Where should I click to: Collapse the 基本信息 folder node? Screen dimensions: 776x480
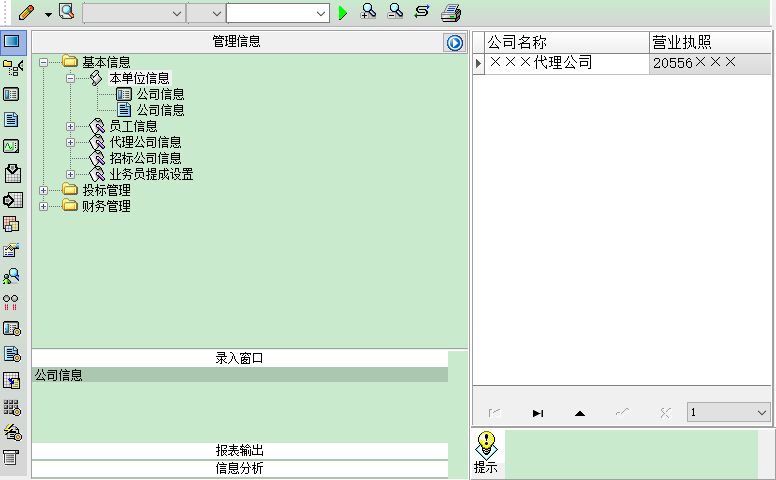44,62
